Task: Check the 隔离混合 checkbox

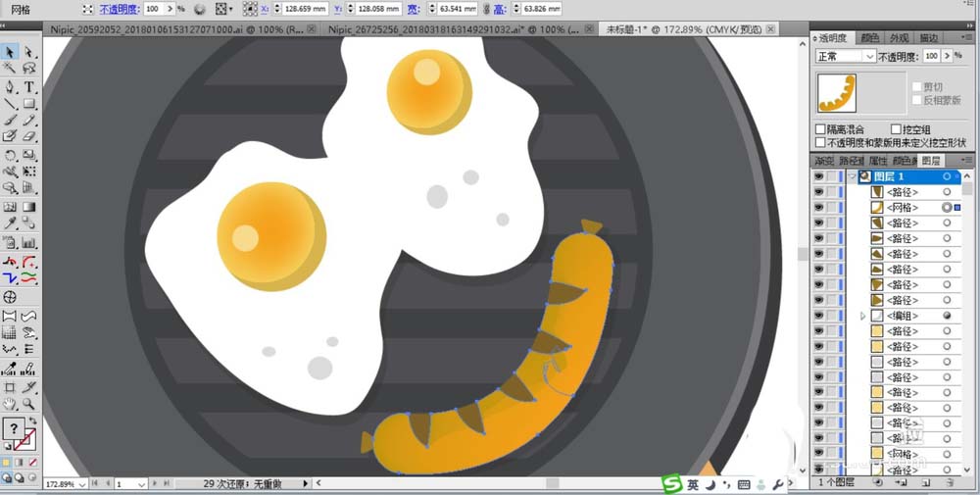Action: click(x=820, y=129)
